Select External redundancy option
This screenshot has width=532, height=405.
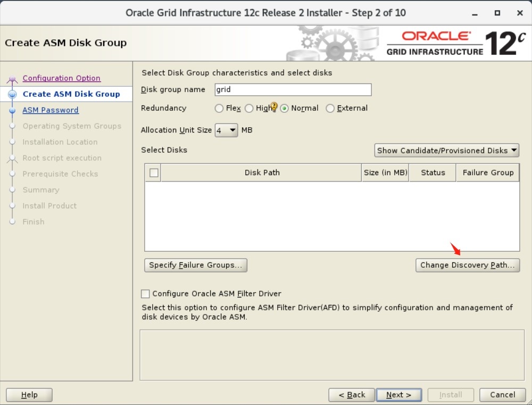[x=330, y=108]
